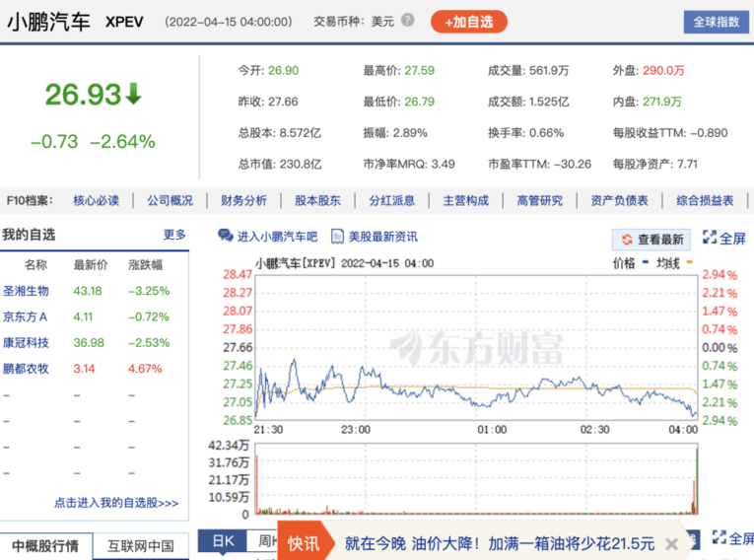The width and height of the screenshot is (754, 560).
Task: Open the 综合损益表 link
Action: coord(705,200)
